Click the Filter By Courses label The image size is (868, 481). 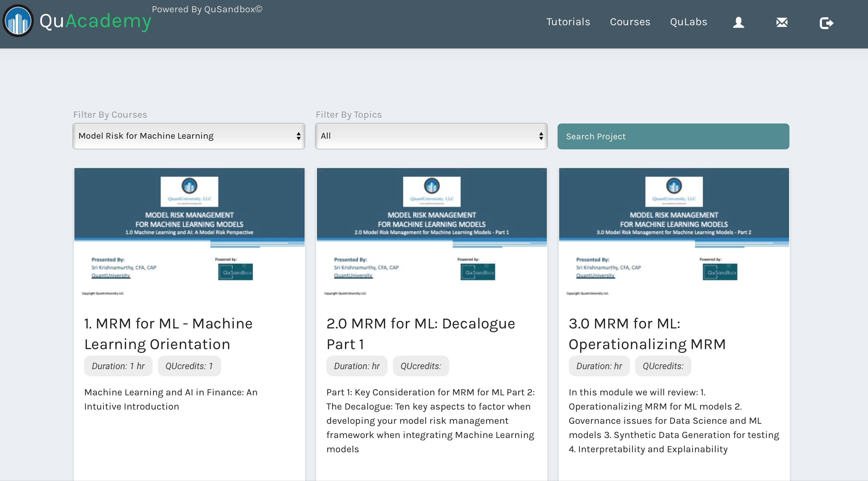click(110, 114)
